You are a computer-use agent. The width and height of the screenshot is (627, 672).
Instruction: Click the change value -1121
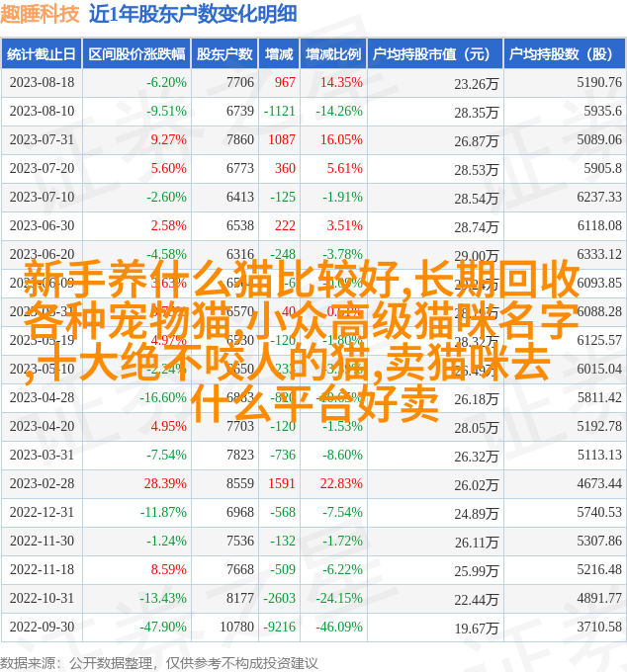[x=279, y=111]
